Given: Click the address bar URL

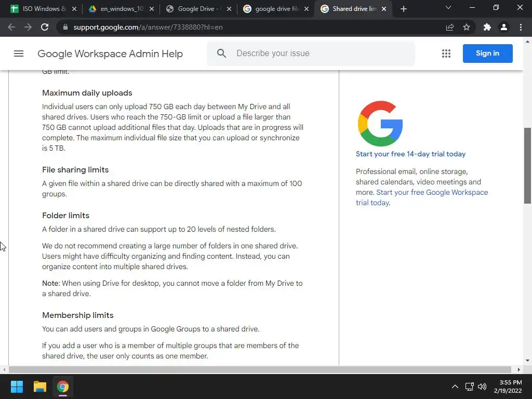Looking at the screenshot, I should click(x=148, y=27).
